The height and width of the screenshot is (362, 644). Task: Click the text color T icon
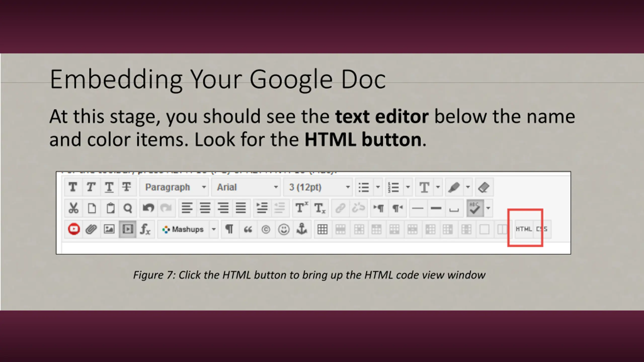(424, 187)
